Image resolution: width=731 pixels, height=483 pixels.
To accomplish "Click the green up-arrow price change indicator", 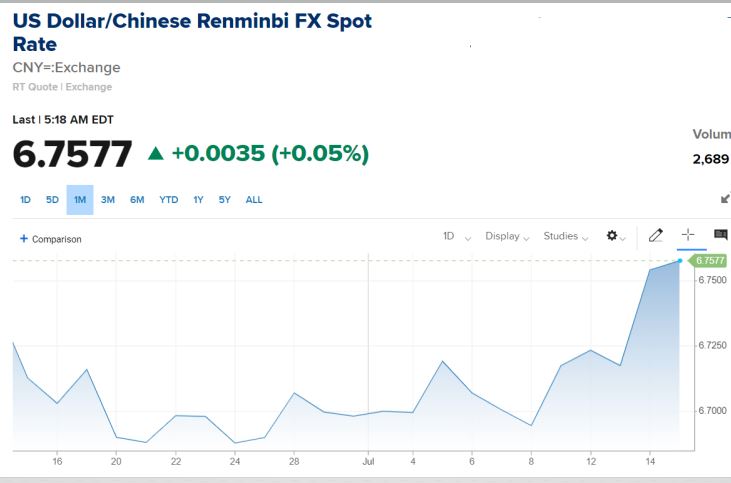I will tap(155, 154).
